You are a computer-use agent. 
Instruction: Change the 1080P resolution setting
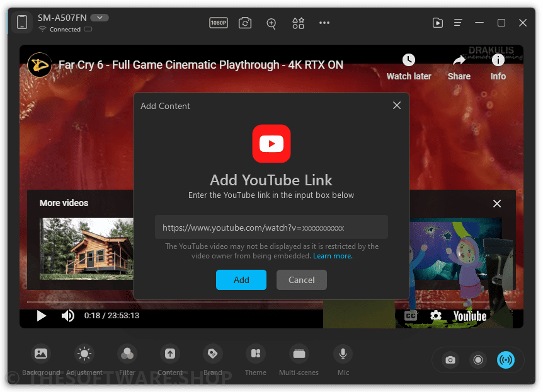point(219,23)
